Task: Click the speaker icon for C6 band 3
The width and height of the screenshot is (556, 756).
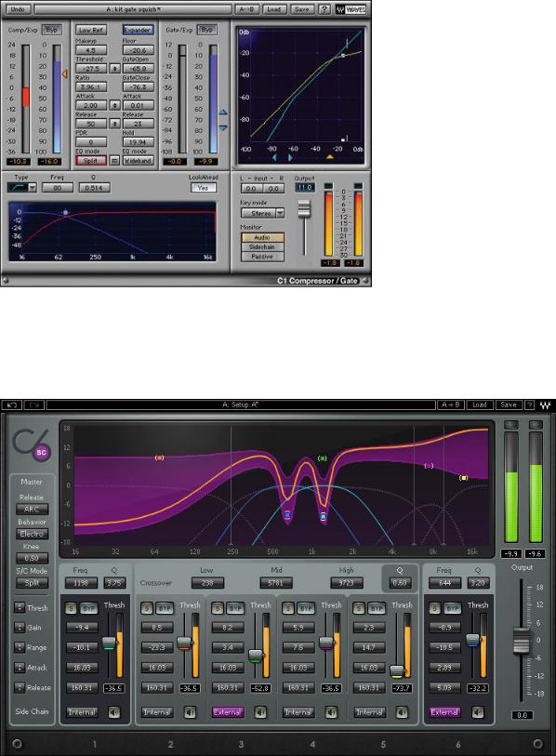Action: (260, 712)
